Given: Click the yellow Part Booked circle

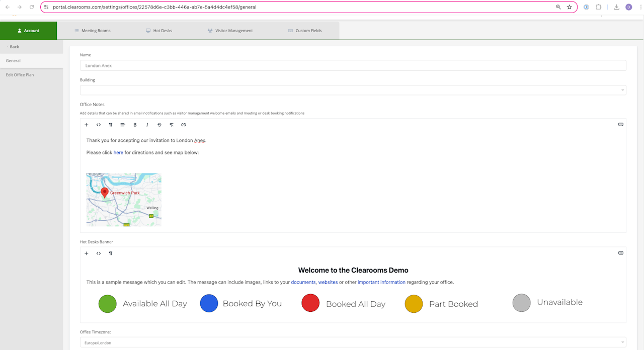Looking at the screenshot, I should [x=414, y=304].
